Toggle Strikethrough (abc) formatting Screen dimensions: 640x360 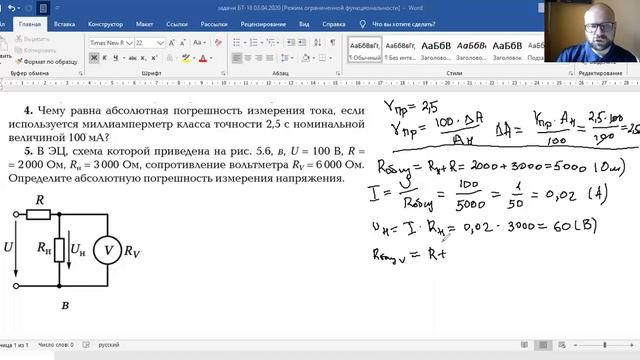(132, 58)
